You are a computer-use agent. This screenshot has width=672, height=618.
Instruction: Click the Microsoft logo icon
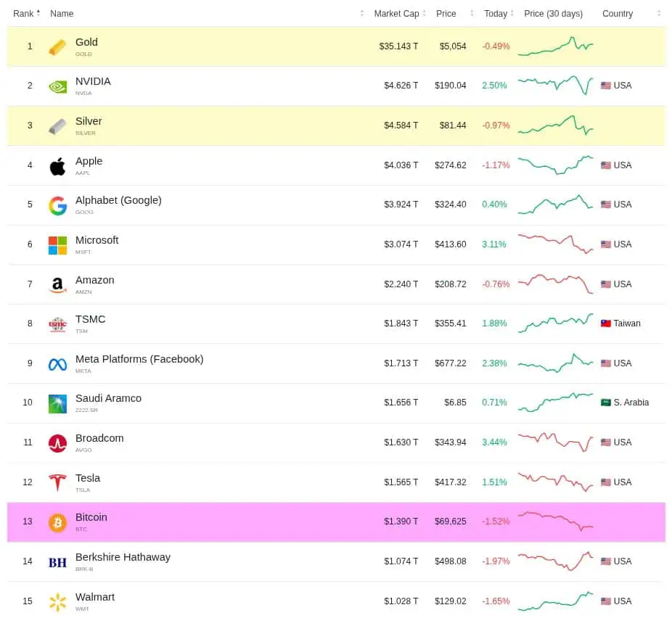click(x=57, y=245)
